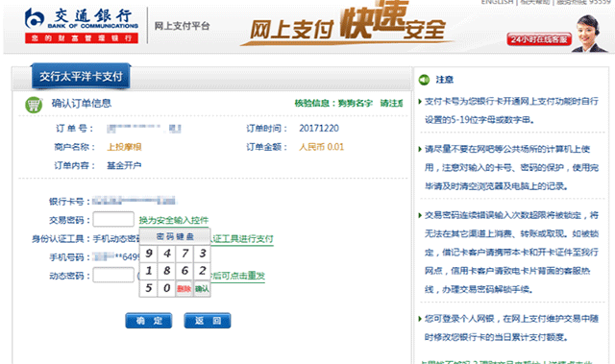This screenshot has width=615, height=364.
Task: Click the blue 返回 button
Action: pos(208,321)
